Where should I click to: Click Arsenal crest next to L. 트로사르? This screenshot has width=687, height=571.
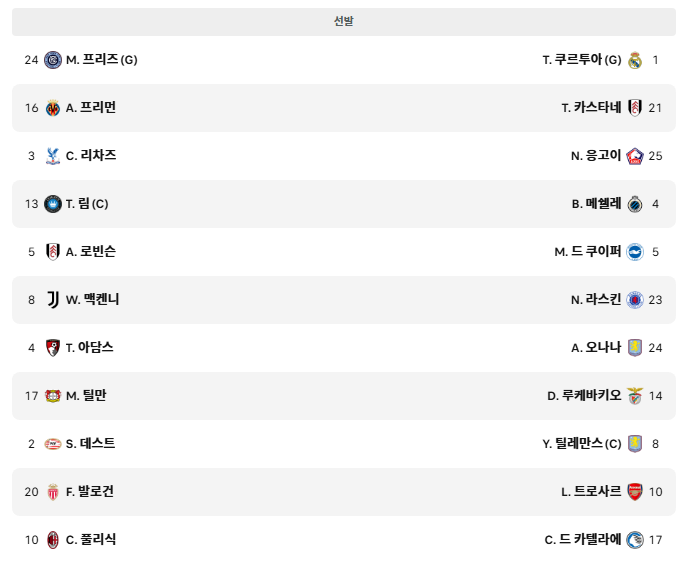tap(635, 492)
